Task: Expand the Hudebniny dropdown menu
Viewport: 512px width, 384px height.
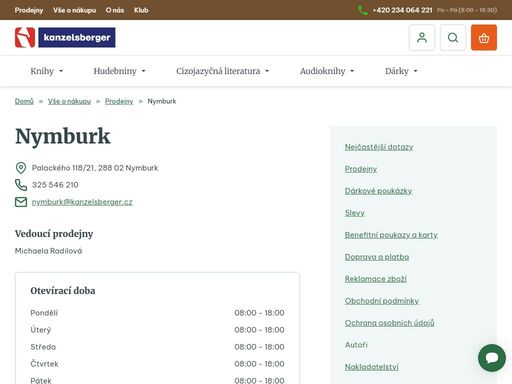Action: (x=119, y=71)
